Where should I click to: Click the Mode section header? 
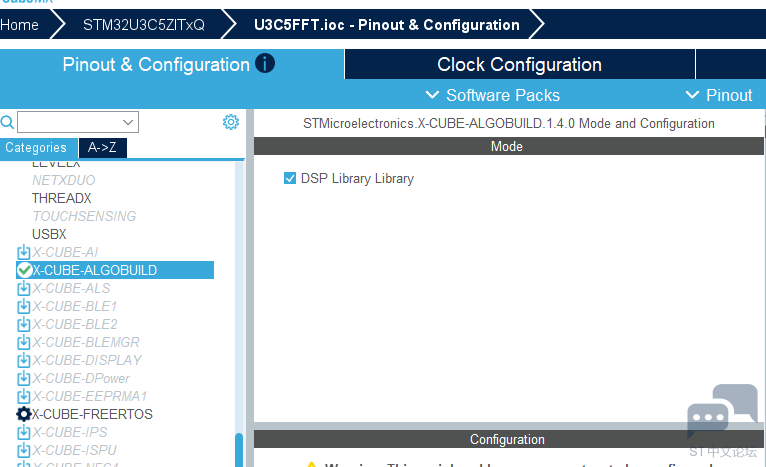(509, 147)
